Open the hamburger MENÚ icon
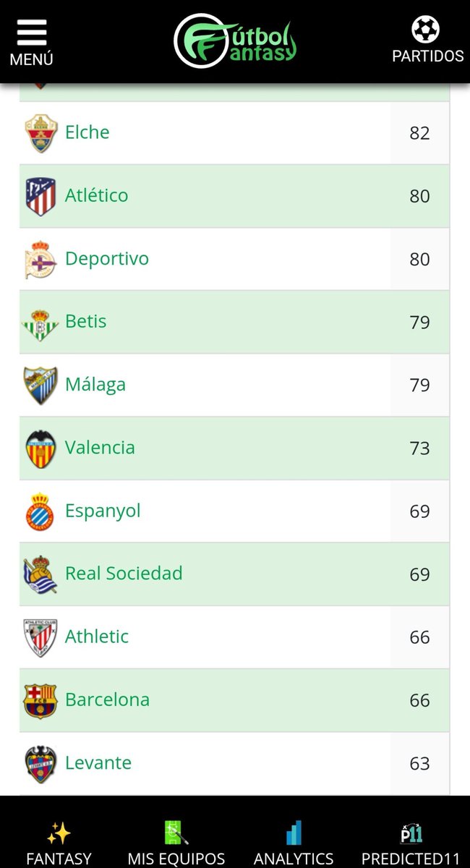 click(x=31, y=43)
